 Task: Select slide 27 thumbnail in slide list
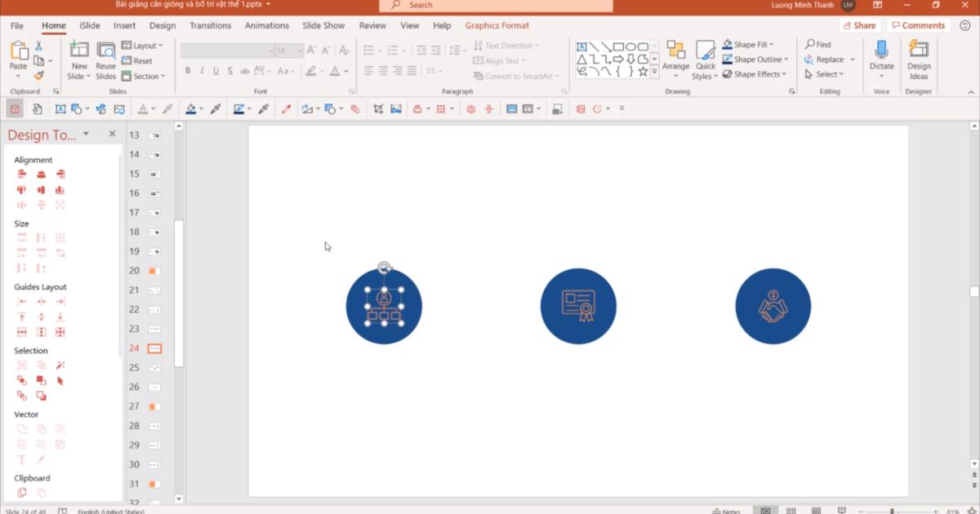coord(154,406)
